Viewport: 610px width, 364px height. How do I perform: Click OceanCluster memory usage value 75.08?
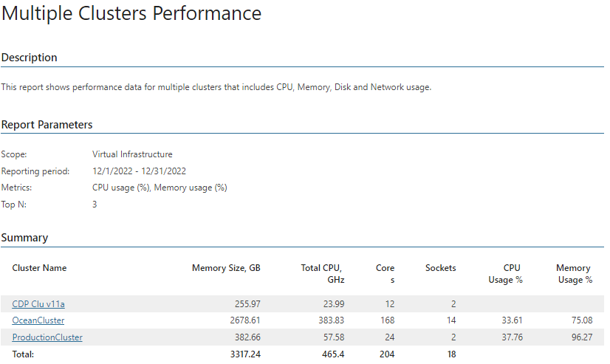(582, 320)
